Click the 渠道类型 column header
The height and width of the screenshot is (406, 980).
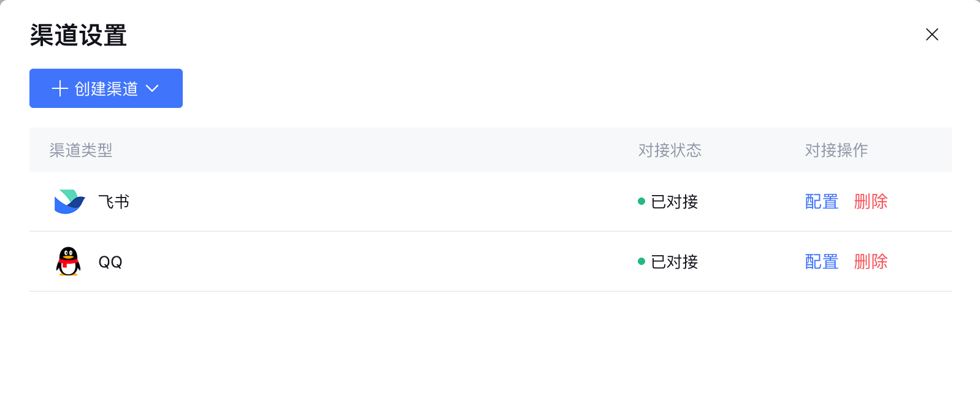point(81,150)
